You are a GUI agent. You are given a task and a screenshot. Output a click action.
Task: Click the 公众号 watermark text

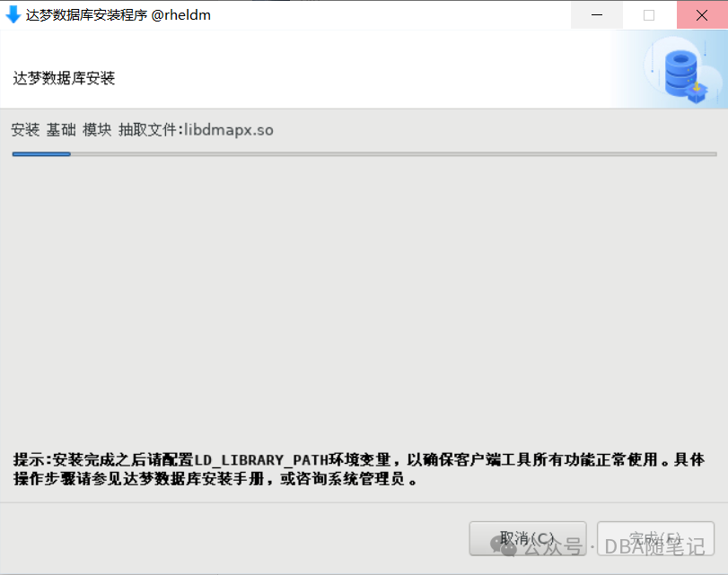553,546
